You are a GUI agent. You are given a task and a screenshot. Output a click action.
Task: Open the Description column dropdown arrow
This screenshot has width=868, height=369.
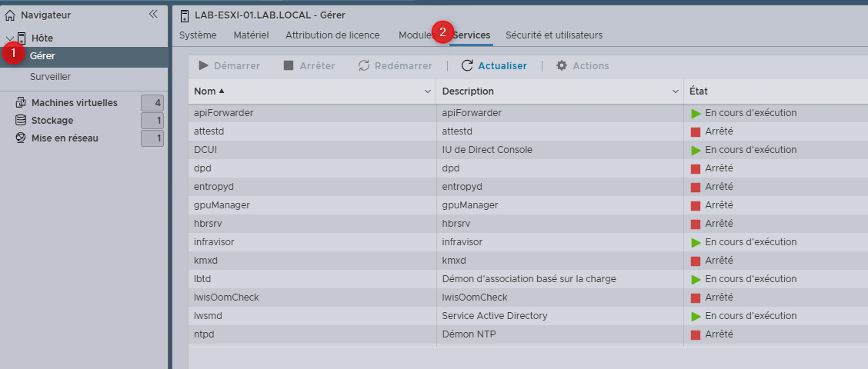[x=675, y=91]
